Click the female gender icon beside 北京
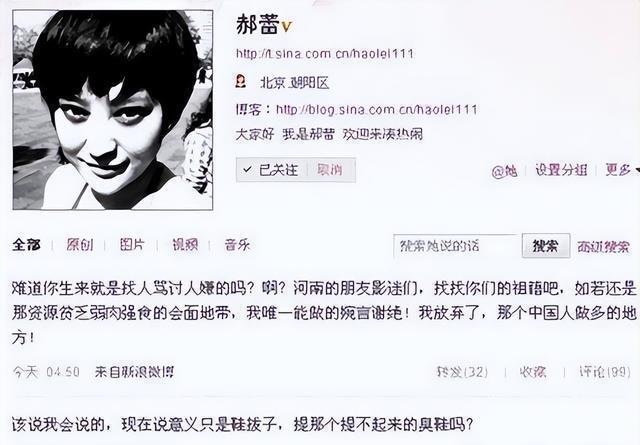This screenshot has width=640, height=445. 241,81
